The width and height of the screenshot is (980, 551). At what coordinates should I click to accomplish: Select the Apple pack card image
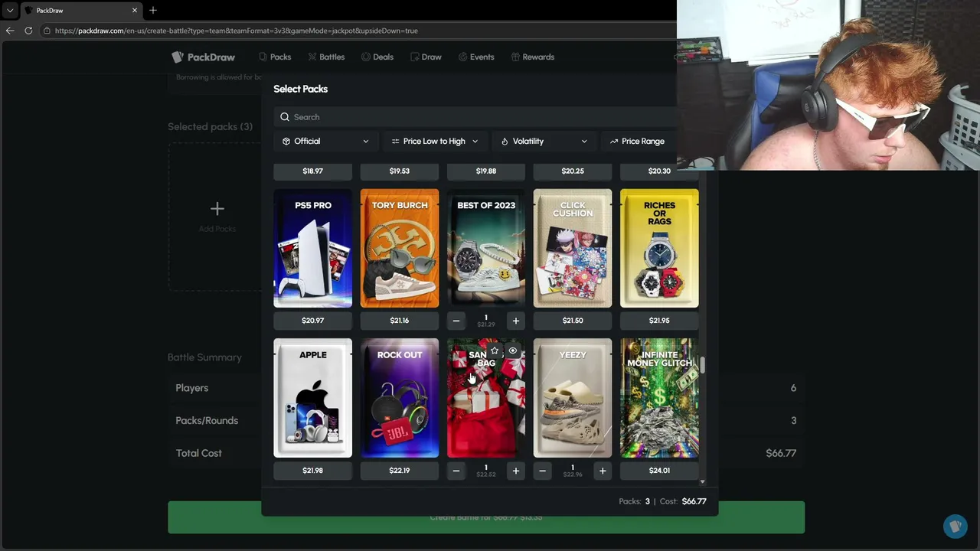click(x=312, y=398)
